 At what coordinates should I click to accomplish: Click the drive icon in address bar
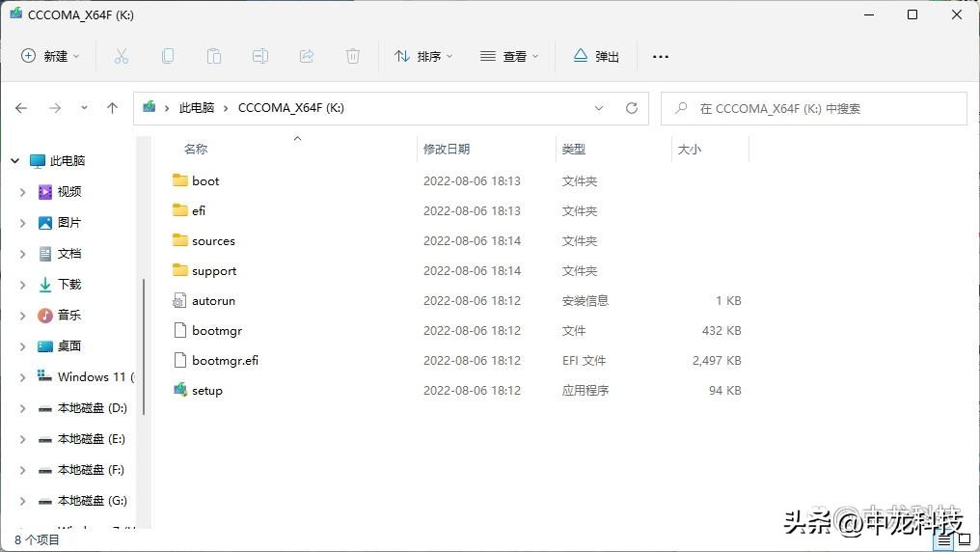click(x=149, y=107)
